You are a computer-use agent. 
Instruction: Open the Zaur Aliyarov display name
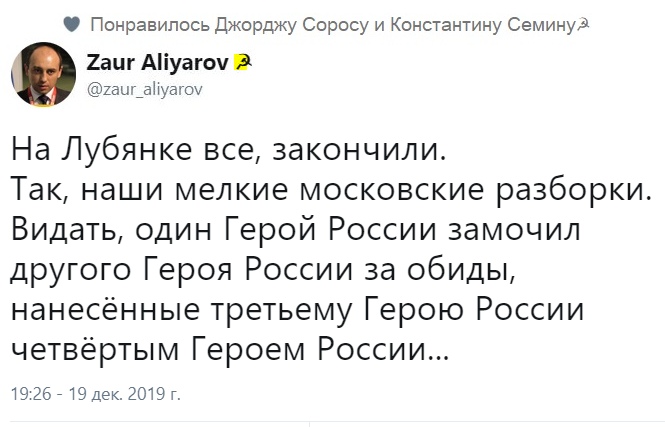point(158,65)
